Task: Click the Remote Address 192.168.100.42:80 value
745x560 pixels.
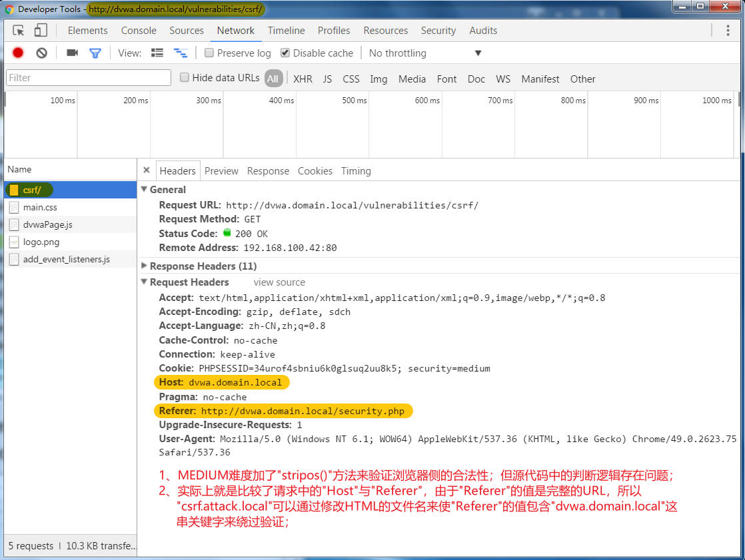Action: 290,248
